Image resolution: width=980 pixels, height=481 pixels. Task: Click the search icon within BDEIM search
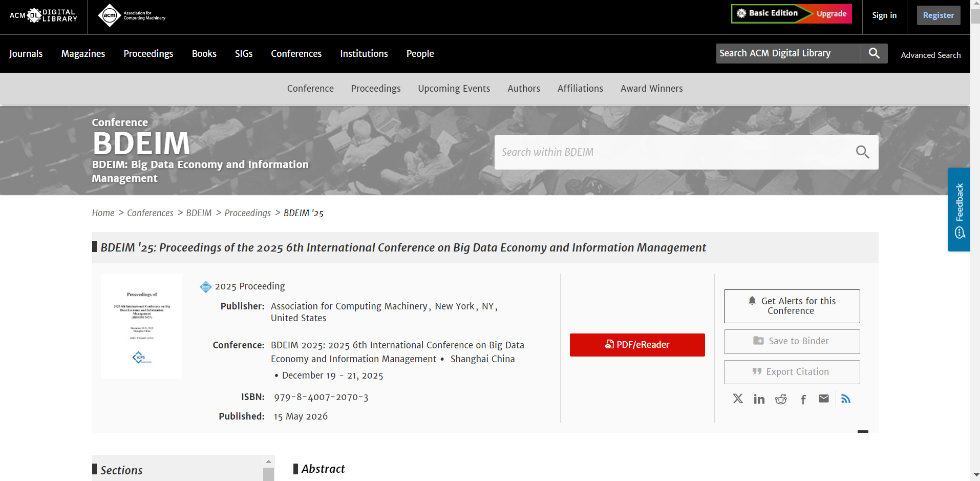[862, 152]
